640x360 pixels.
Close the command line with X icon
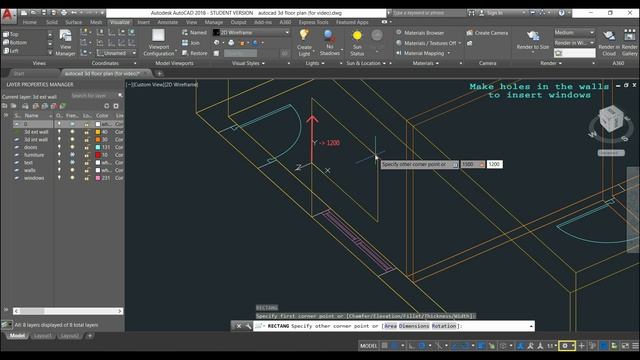[x=239, y=326]
